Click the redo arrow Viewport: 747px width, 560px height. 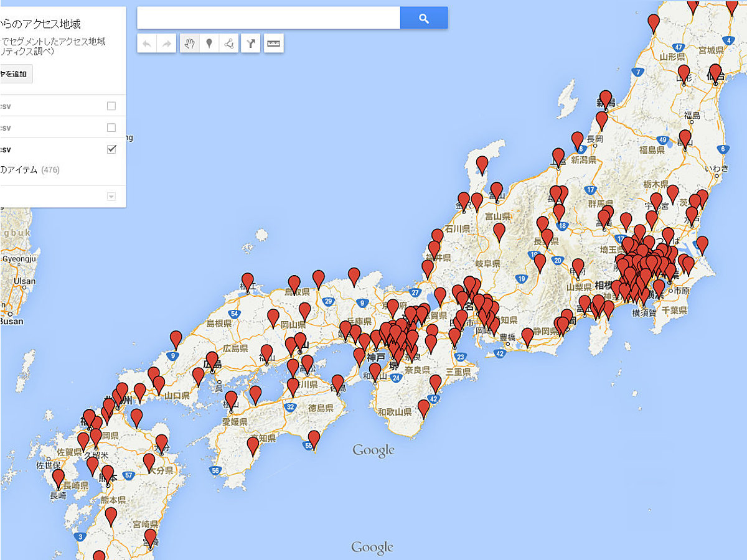point(166,44)
